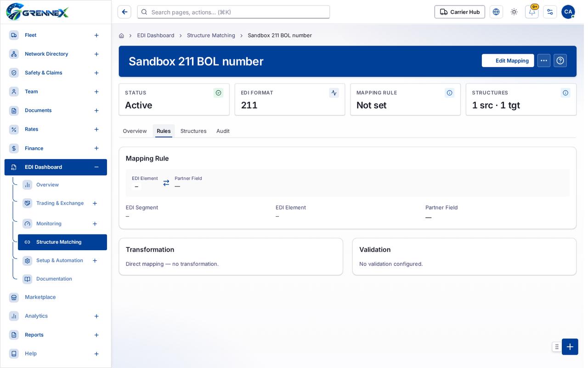588x368 pixels.
Task: Open the Audit tab
Action: pyautogui.click(x=223, y=131)
